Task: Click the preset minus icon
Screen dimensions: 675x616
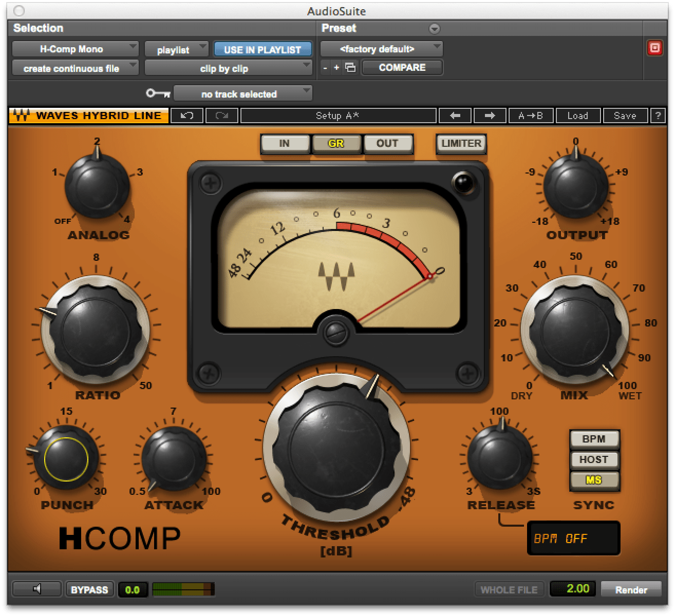Action: coord(325,68)
